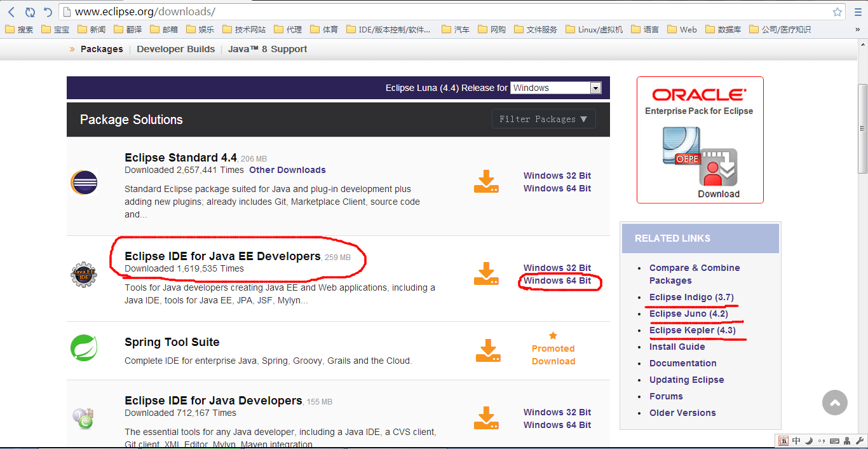Screen dimensions: 868x449
Task: Open the Java™ 8 Support tab
Action: 268,49
